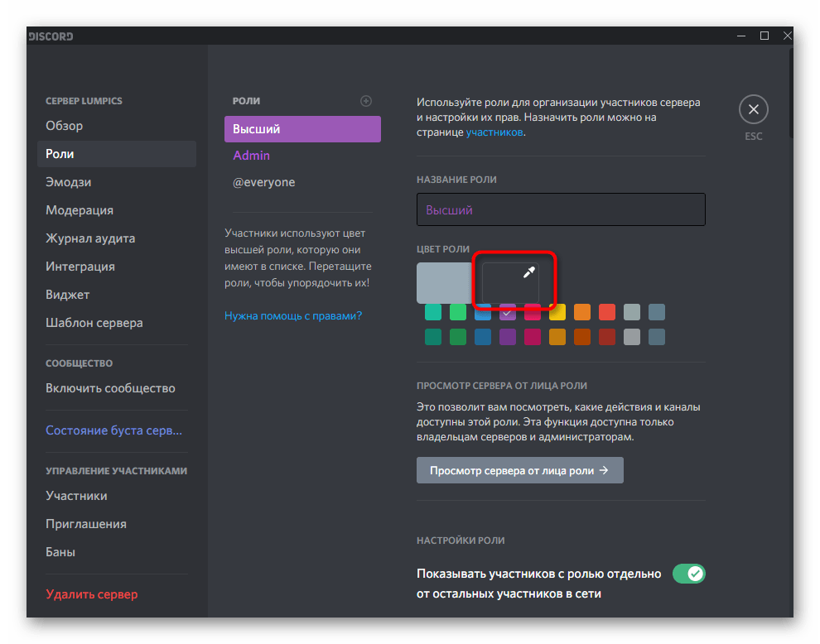Close settings with the ESC circle button

click(753, 109)
